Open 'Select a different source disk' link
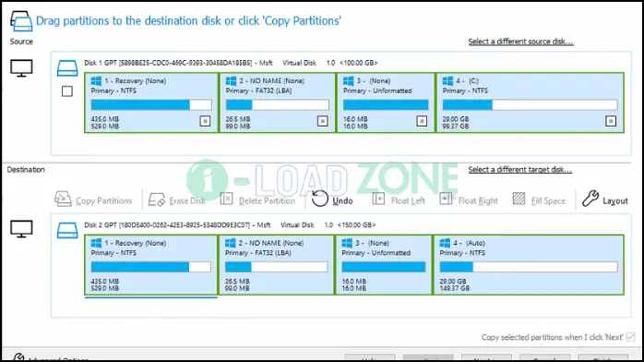The width and height of the screenshot is (644, 362). [520, 42]
